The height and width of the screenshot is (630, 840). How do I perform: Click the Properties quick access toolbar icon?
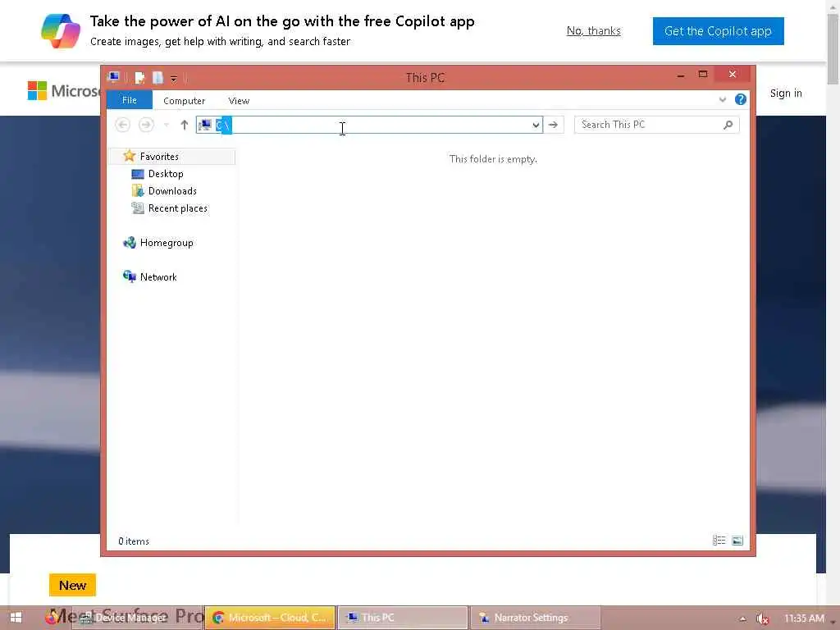pyautogui.click(x=139, y=78)
